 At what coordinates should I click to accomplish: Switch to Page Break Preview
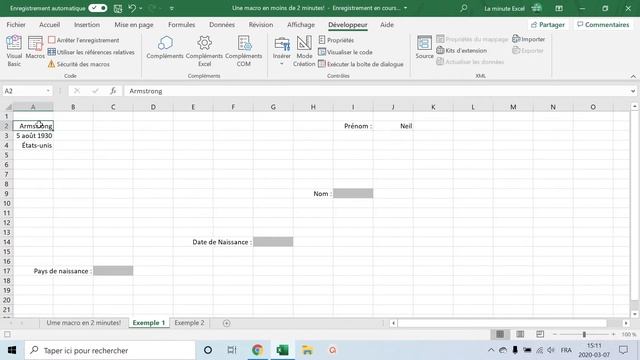coord(540,334)
